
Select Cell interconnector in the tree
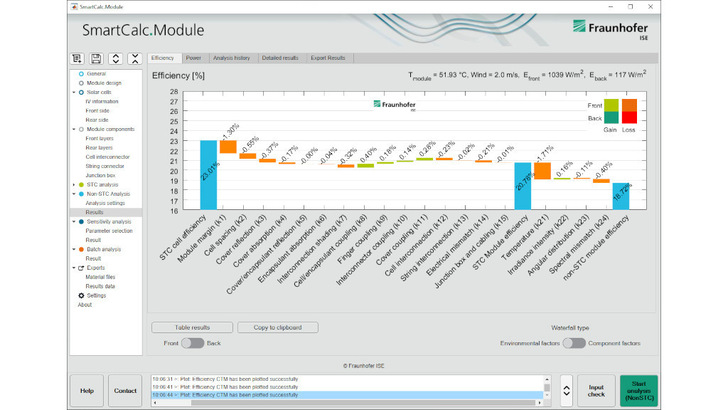tap(108, 157)
